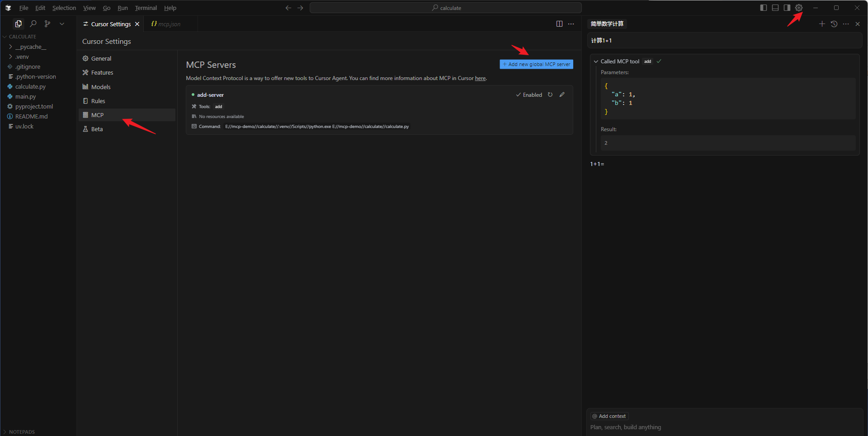Toggle the bottom panel layout icon

775,8
